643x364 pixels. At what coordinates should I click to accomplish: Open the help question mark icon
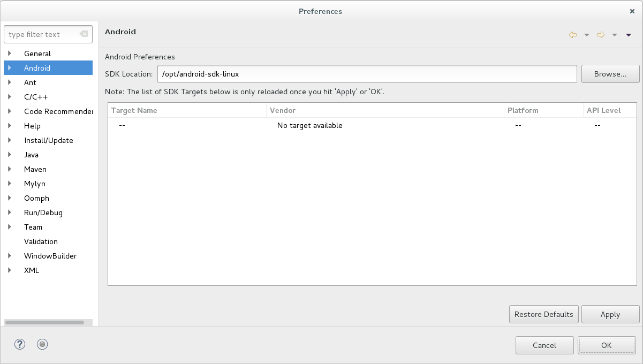click(x=20, y=344)
